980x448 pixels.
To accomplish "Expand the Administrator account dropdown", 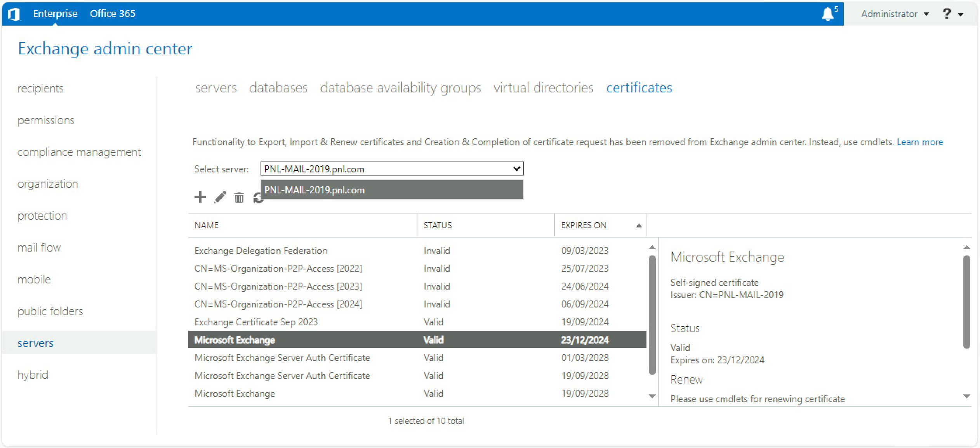I will [895, 14].
